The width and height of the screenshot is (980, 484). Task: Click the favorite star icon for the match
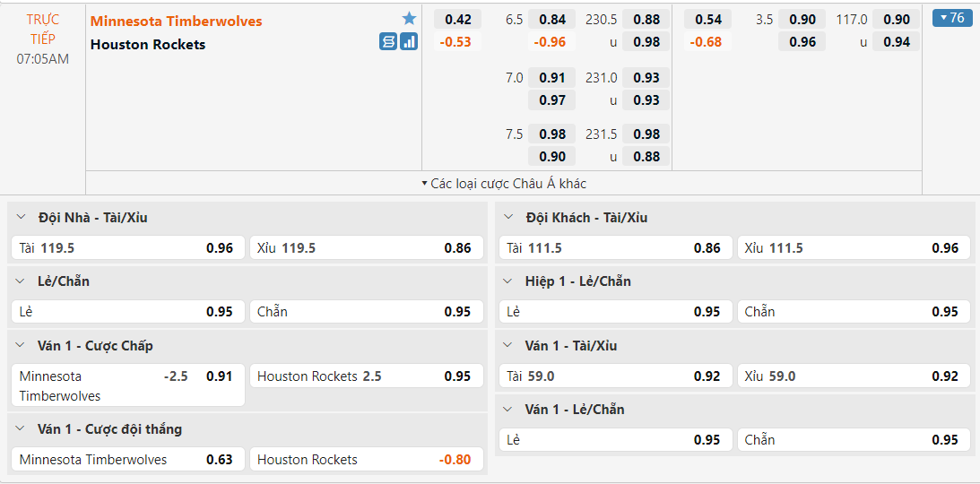[x=409, y=19]
